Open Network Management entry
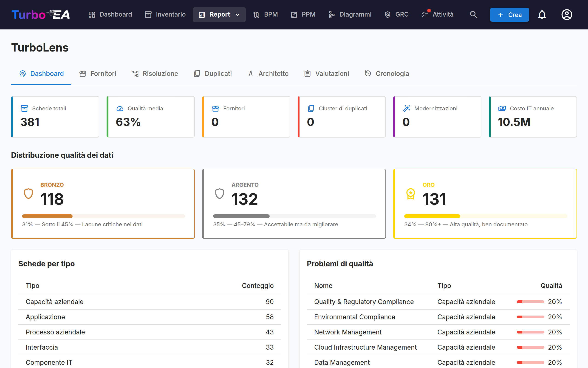The image size is (588, 368). 438,332
